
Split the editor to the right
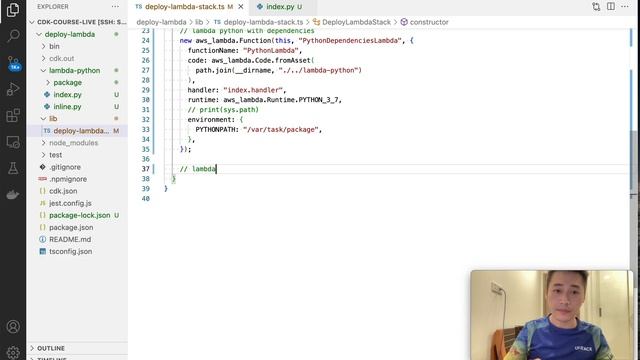pos(611,7)
